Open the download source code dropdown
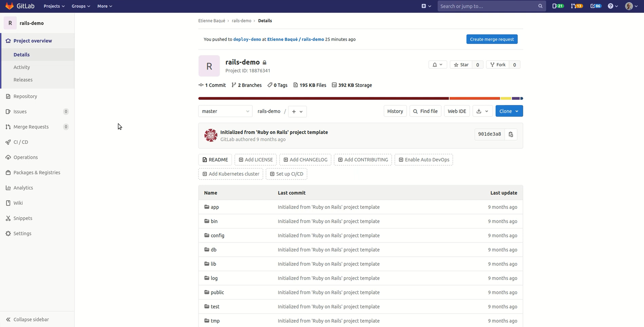644x327 pixels. coord(482,111)
